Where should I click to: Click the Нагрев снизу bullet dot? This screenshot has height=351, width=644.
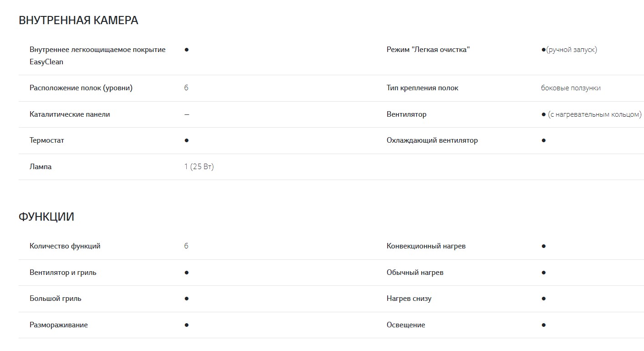tap(543, 299)
